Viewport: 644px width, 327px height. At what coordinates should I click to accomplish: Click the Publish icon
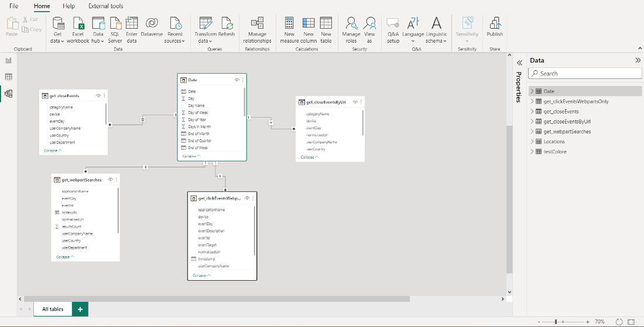(495, 23)
